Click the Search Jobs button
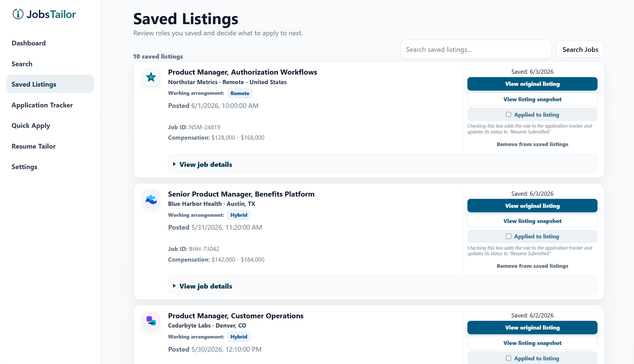This screenshot has height=364, width=634. 580,50
